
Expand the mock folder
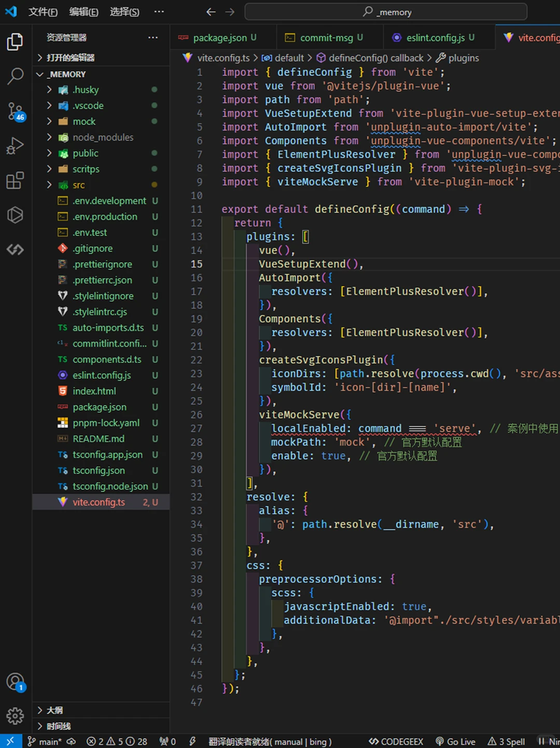tap(101, 121)
